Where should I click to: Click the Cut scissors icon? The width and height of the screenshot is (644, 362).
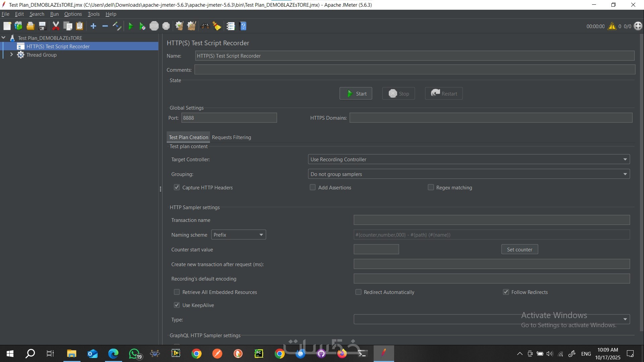click(x=56, y=26)
